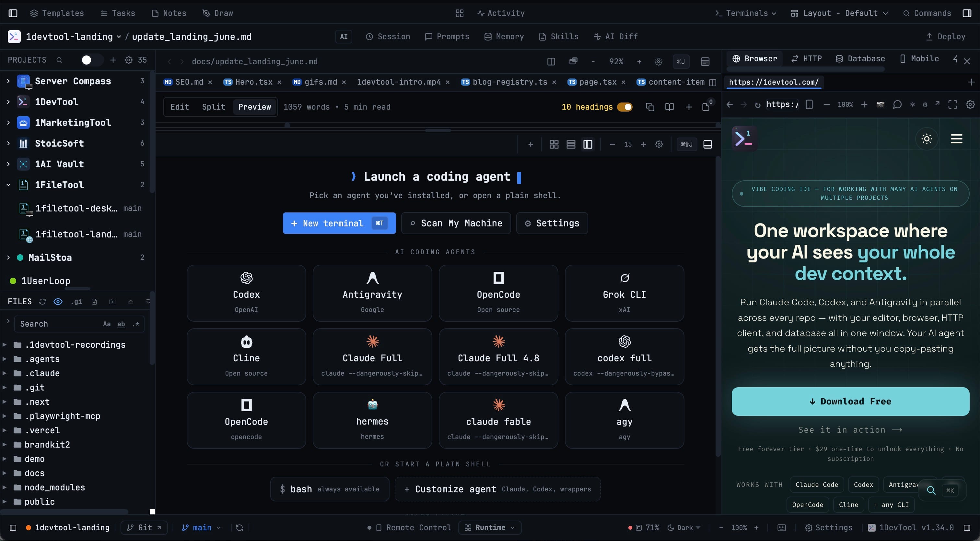Image resolution: width=980 pixels, height=541 pixels.
Task: Open projects settings gear next to 35
Action: point(129,60)
